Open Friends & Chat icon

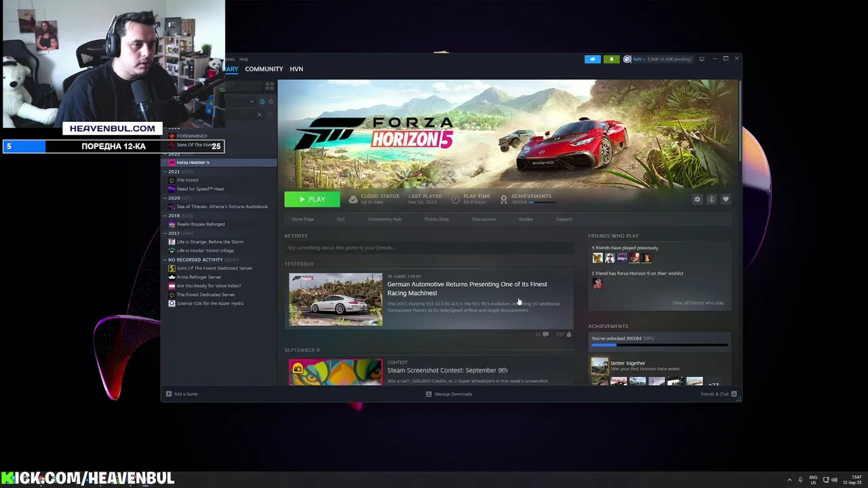tap(734, 394)
